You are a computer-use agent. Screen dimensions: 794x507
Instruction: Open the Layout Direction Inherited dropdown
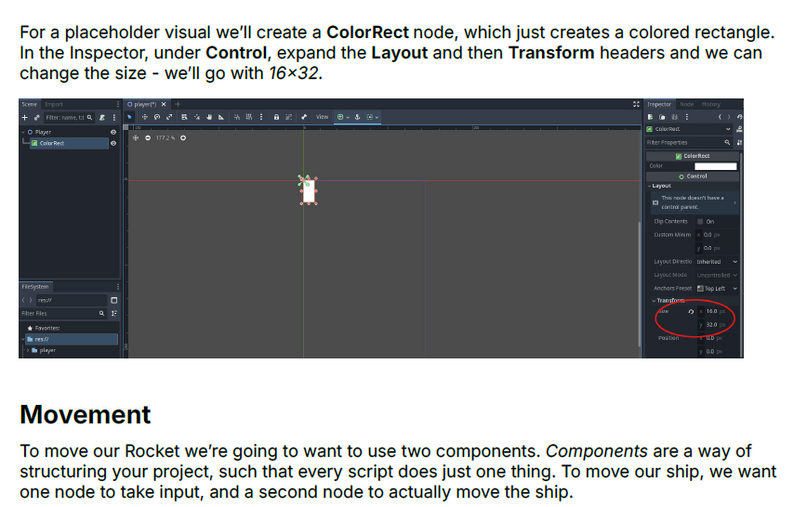click(x=717, y=262)
